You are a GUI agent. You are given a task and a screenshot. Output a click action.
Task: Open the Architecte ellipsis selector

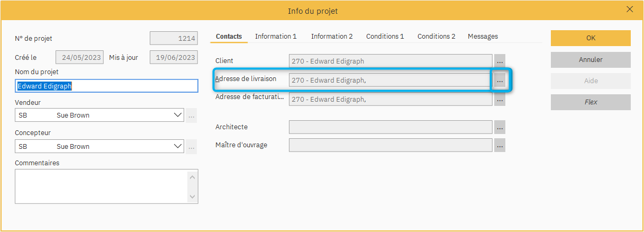(500, 127)
